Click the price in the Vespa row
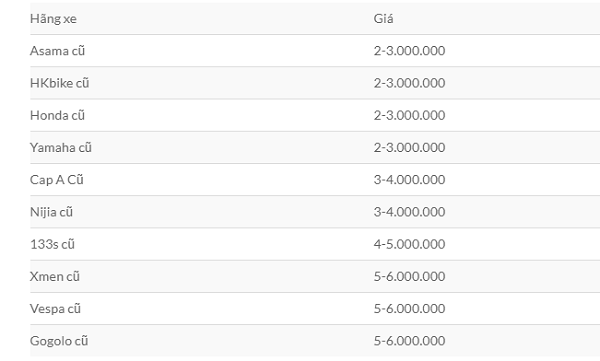600x361 pixels. (409, 309)
